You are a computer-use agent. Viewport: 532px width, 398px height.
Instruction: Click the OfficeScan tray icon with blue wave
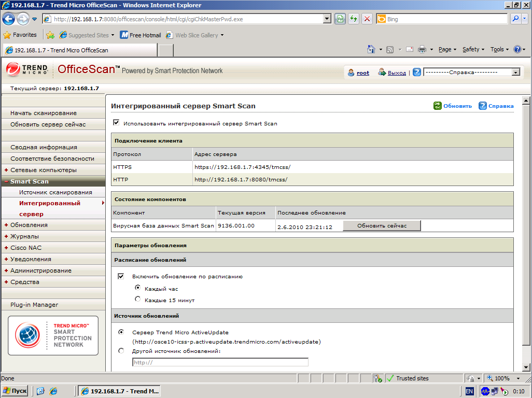coord(485,391)
